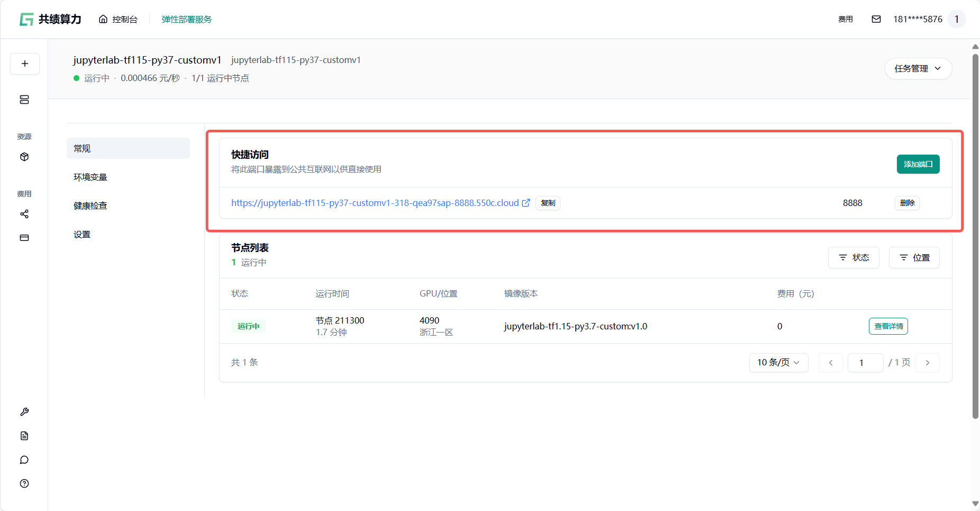Open the jupyterlab 8888 URL link

375,203
